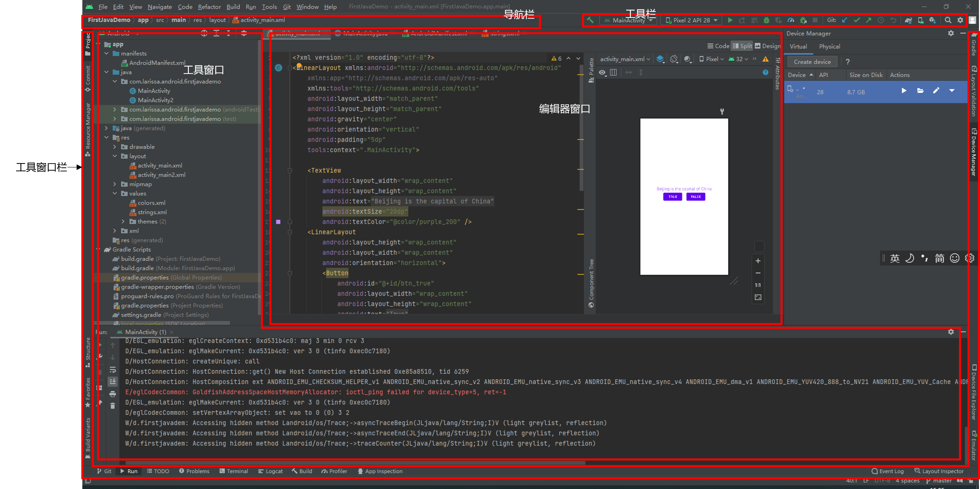The image size is (980, 489).
Task: Toggle design view options eye icon
Action: tap(602, 72)
